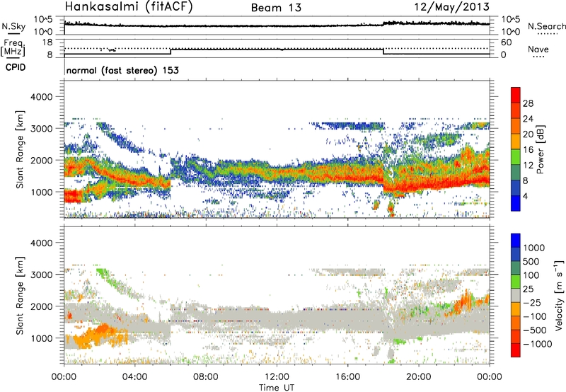
Task: Click the 24 value on power scale
Action: coord(528,119)
